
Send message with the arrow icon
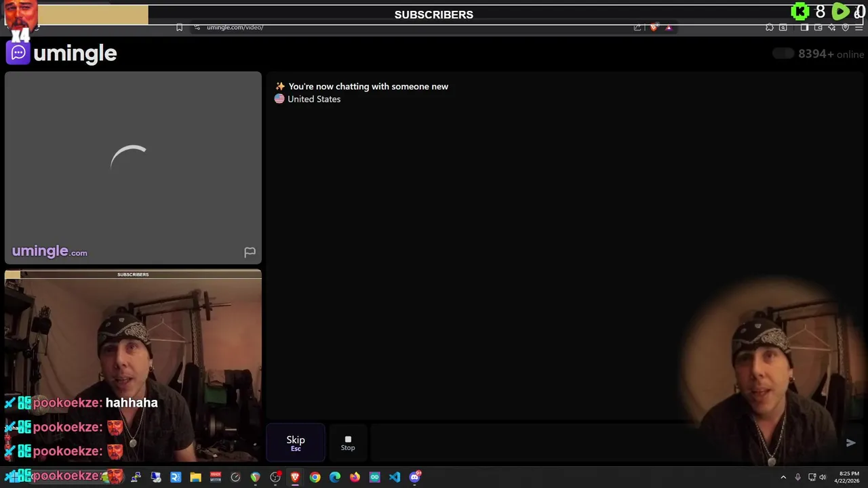851,443
